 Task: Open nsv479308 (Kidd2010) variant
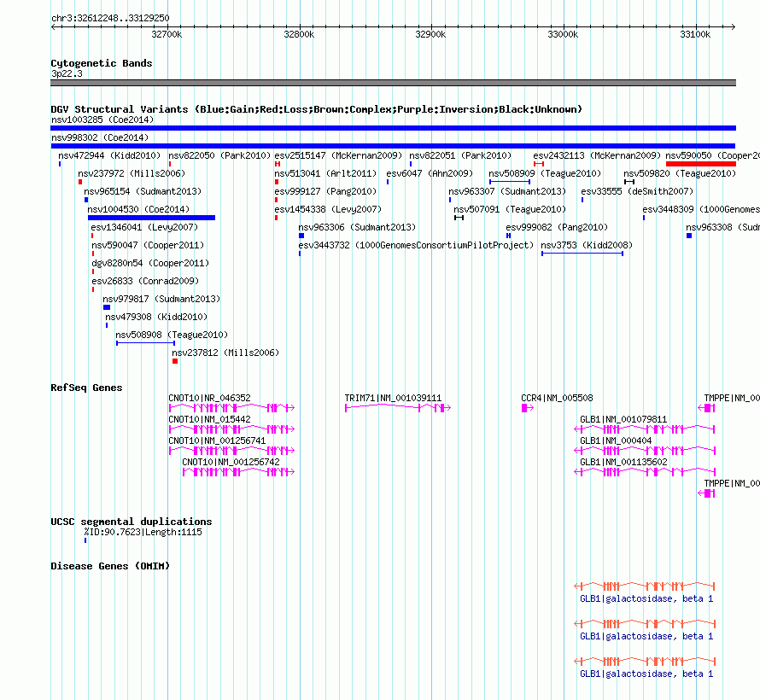tap(156, 317)
